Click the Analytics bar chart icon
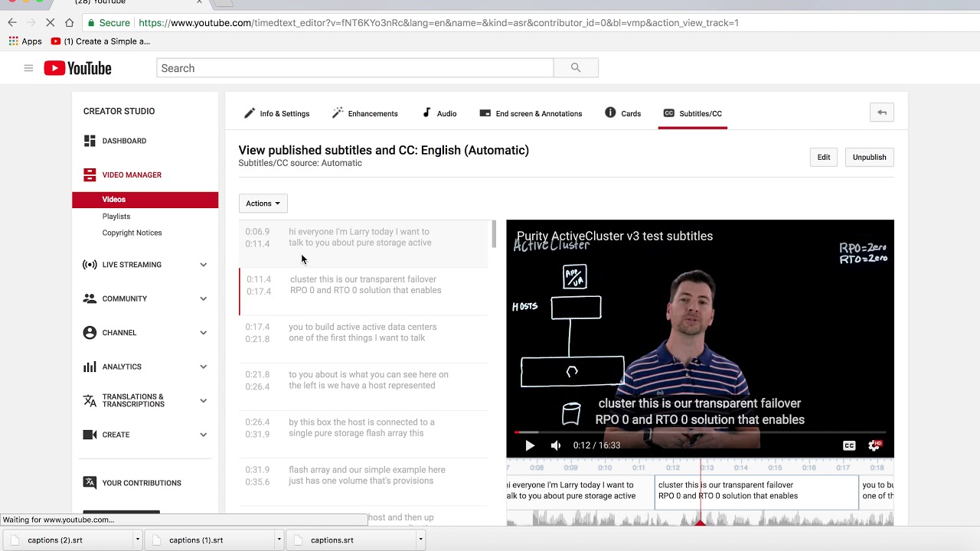 [x=90, y=367]
